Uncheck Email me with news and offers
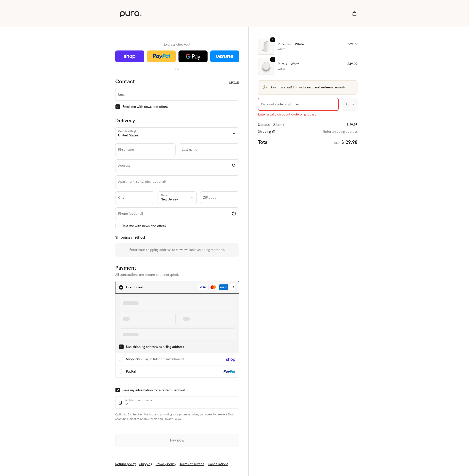The width and height of the screenshot is (469, 476). point(118,107)
